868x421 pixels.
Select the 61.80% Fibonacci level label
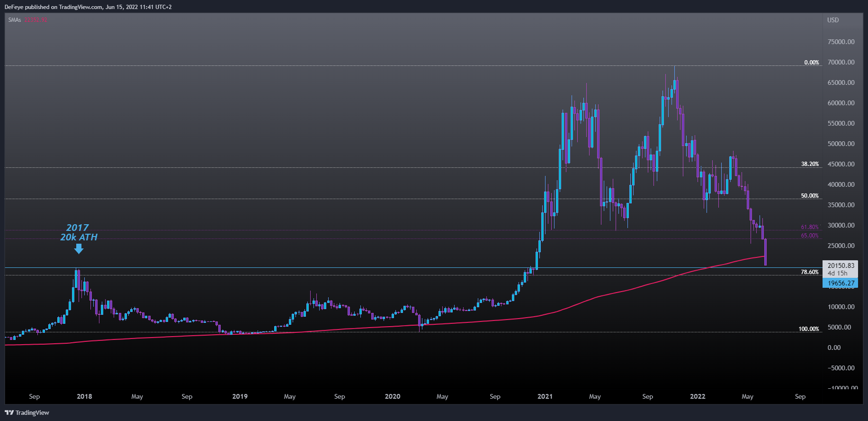pos(810,227)
